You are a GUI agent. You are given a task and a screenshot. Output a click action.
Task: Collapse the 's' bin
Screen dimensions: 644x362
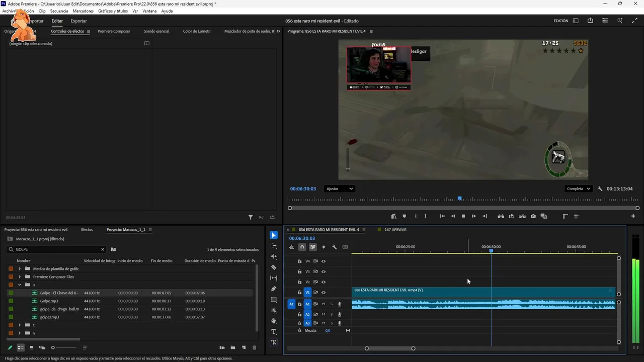click(20, 285)
